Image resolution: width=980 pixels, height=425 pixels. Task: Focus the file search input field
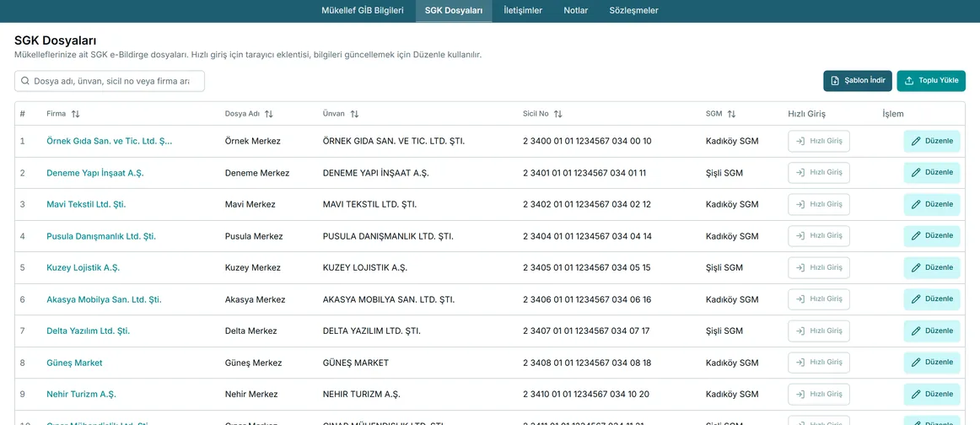pos(110,81)
